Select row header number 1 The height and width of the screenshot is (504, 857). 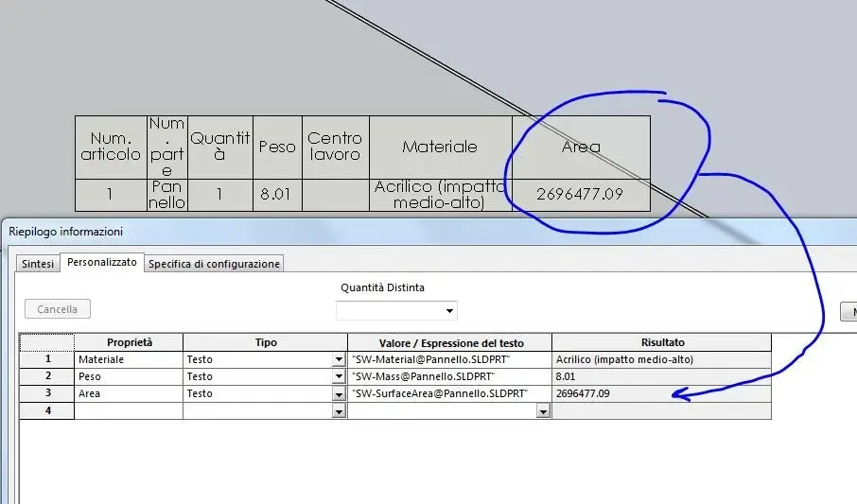pyautogui.click(x=47, y=359)
